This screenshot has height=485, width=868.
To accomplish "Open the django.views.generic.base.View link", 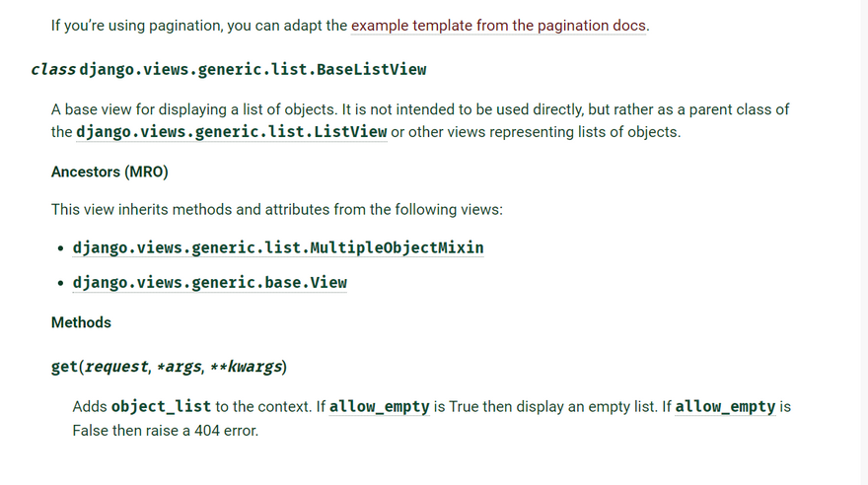I will pyautogui.click(x=209, y=283).
